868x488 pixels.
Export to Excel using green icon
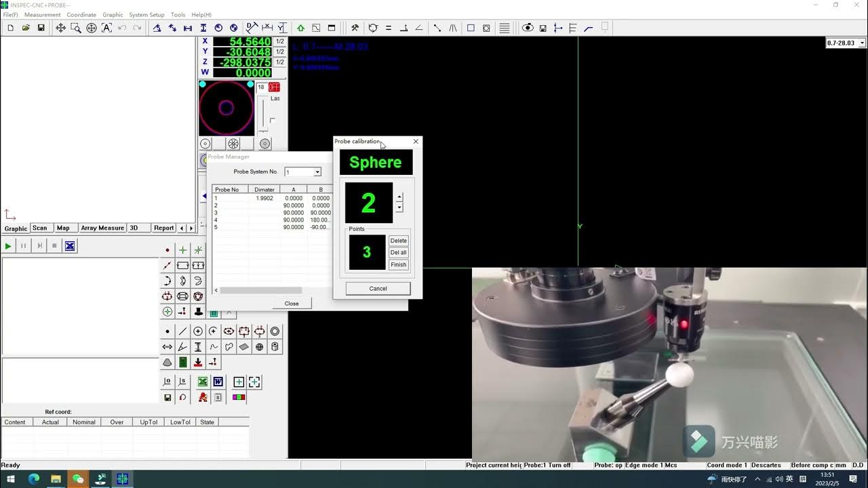click(x=202, y=382)
